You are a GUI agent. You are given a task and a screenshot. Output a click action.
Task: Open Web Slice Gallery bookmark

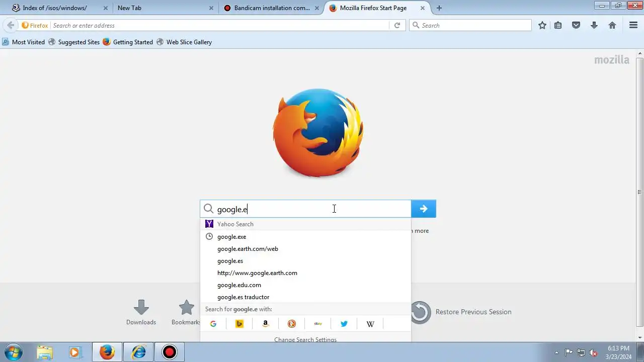click(x=184, y=42)
